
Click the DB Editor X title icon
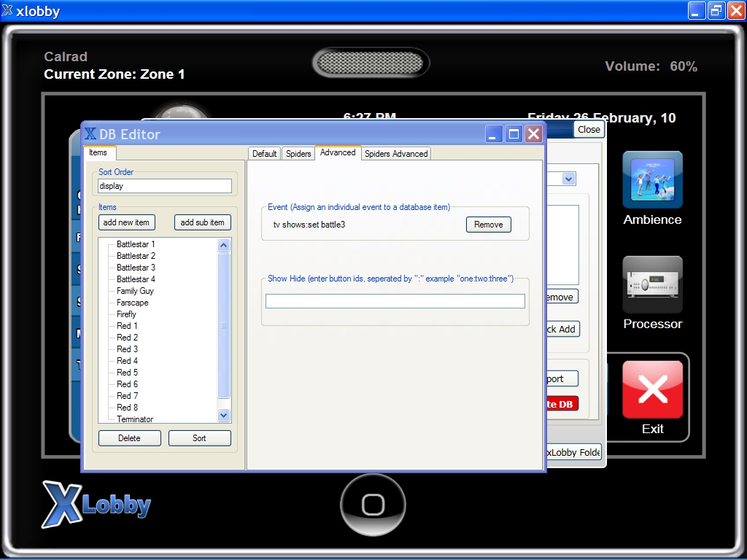coord(90,134)
